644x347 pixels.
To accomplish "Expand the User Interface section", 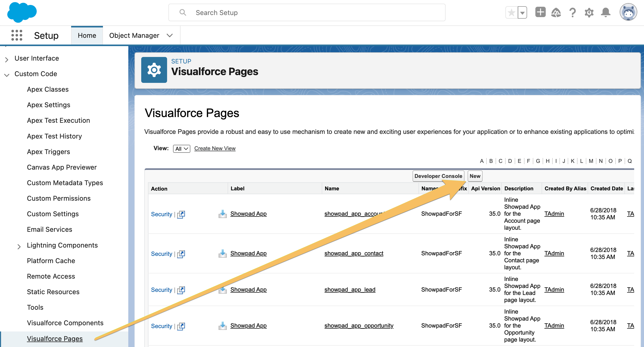I will click(x=7, y=59).
